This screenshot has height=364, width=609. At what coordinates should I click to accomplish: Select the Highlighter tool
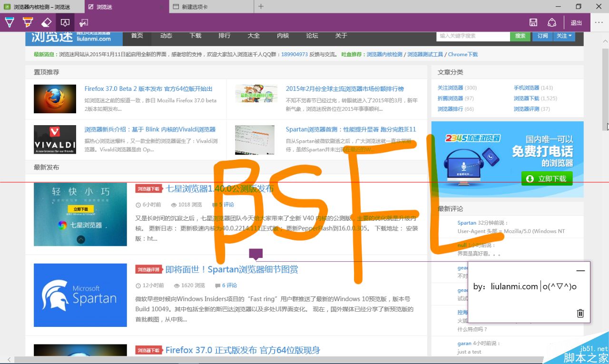[x=28, y=22]
